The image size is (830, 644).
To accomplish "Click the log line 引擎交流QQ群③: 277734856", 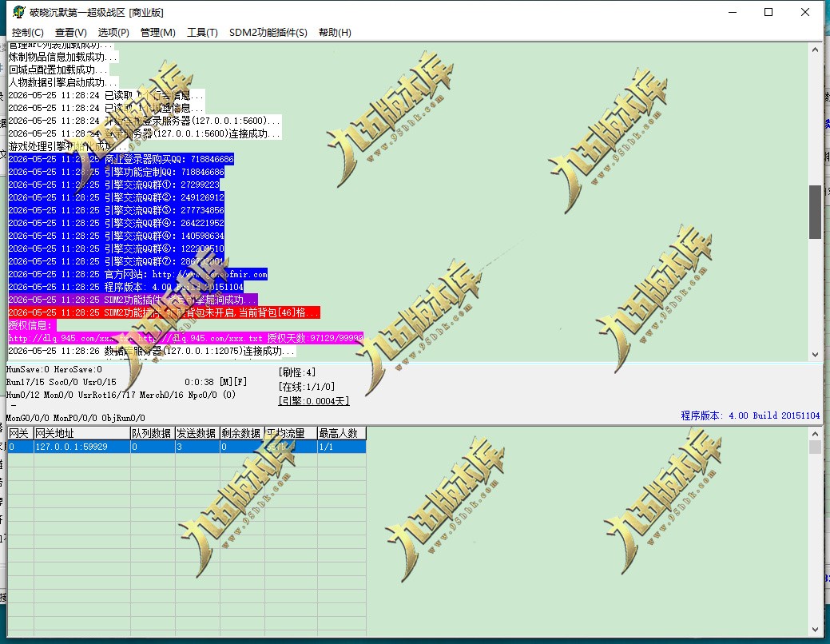I will point(117,209).
